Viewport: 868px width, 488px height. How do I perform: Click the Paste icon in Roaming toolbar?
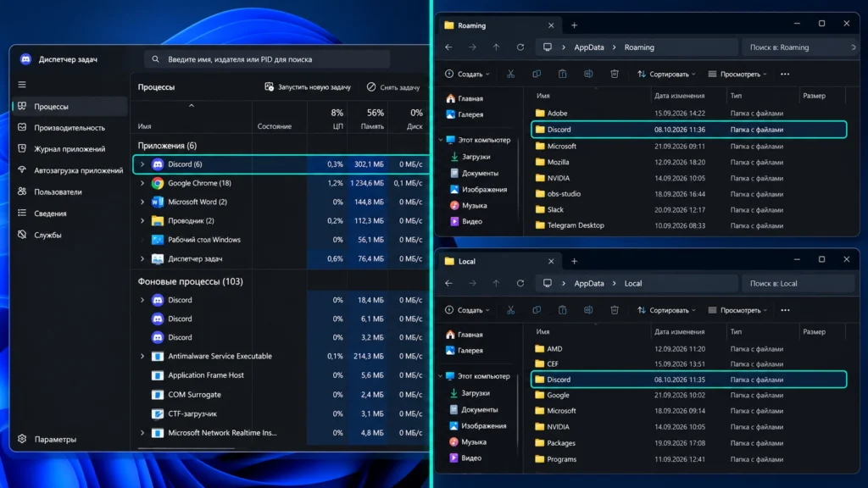click(563, 75)
